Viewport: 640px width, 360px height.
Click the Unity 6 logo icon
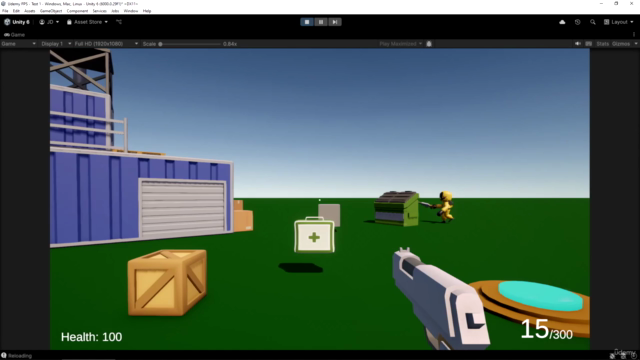tap(7, 22)
